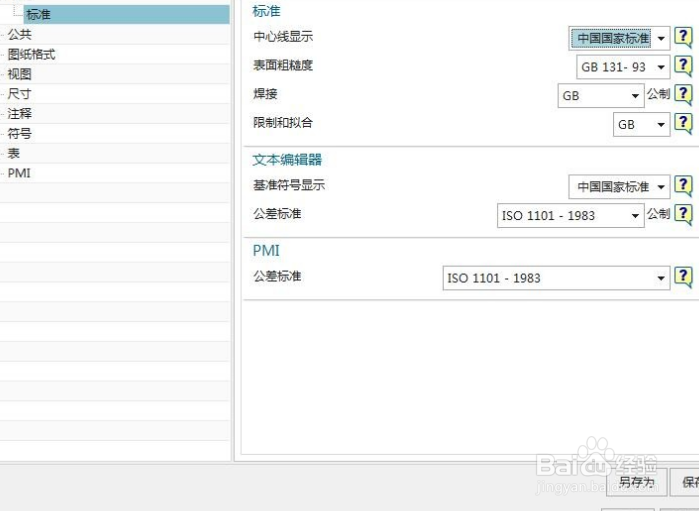Select the 注释 tree node
The image size is (699, 511).
tap(20, 114)
